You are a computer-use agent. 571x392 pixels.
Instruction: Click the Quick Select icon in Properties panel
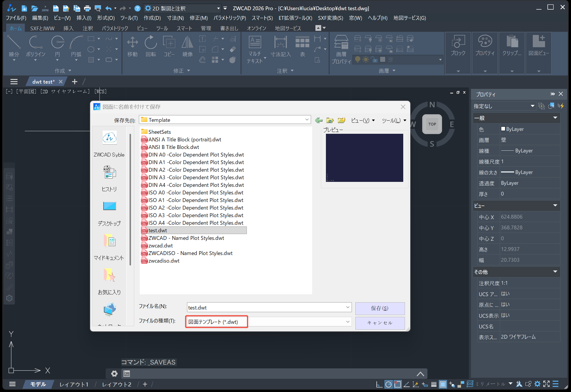click(560, 106)
